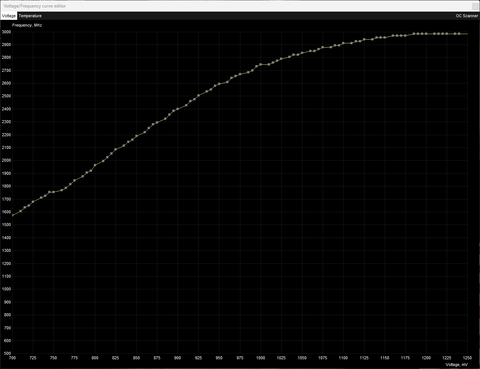Click the window title 'Voltage/Frequency curve editor'
Image resolution: width=480 pixels, height=369 pixels.
click(x=35, y=6)
